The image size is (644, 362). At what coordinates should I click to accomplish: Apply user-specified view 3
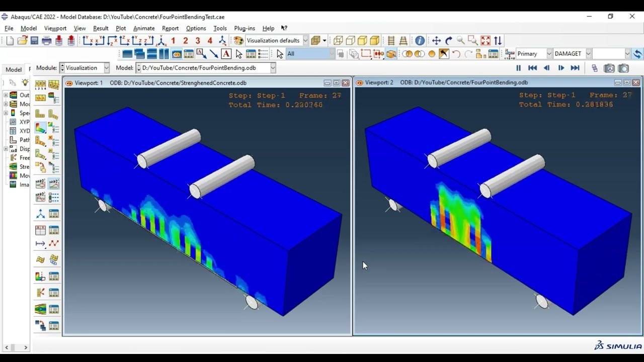pos(198,41)
